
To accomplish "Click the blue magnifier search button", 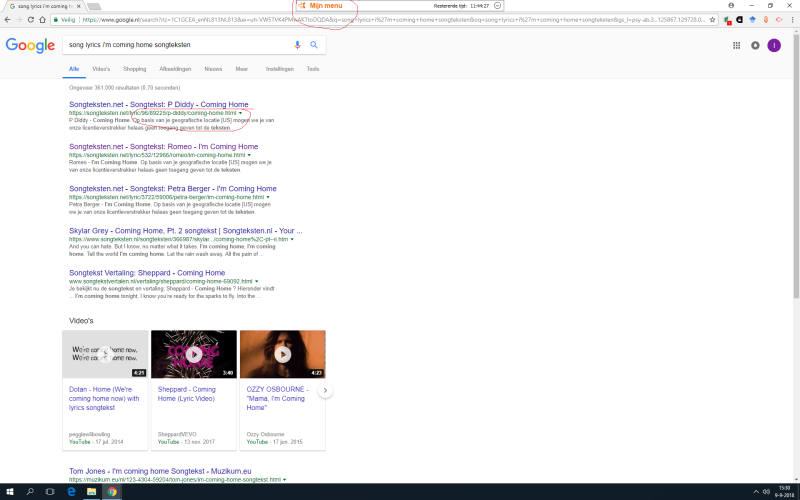I will [x=314, y=45].
